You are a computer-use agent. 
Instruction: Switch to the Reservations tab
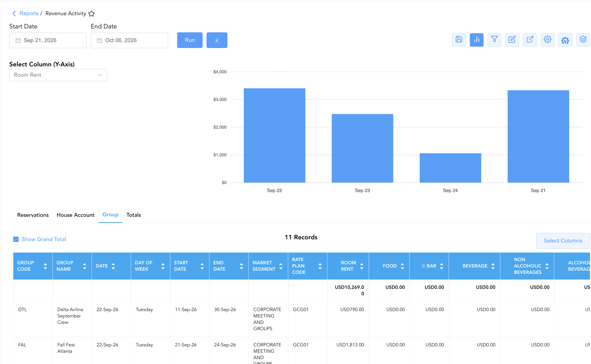point(33,215)
